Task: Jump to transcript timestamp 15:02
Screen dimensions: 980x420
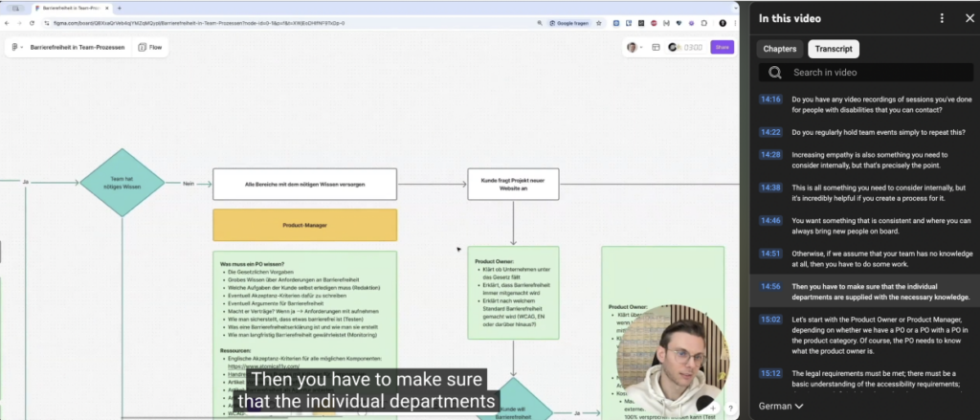Action: point(770,320)
